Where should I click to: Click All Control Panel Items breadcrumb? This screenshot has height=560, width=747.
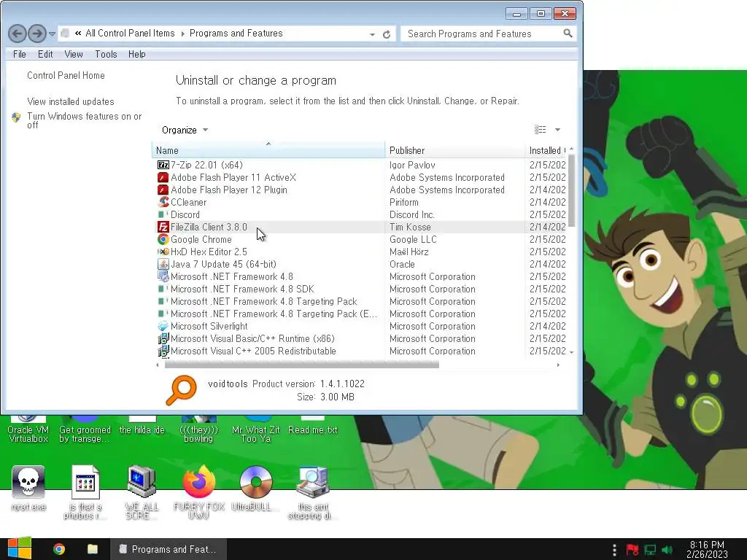click(x=130, y=34)
